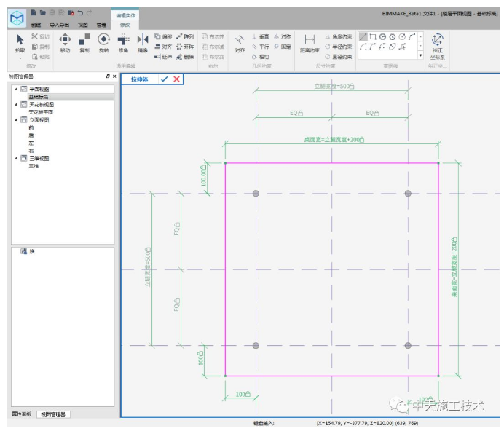Collapse the 三维视图 tree node
The height and width of the screenshot is (431, 504).
pos(16,158)
